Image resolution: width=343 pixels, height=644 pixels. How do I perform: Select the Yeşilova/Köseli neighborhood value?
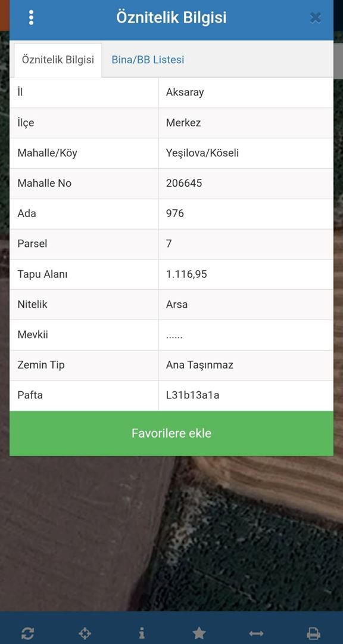click(x=202, y=153)
